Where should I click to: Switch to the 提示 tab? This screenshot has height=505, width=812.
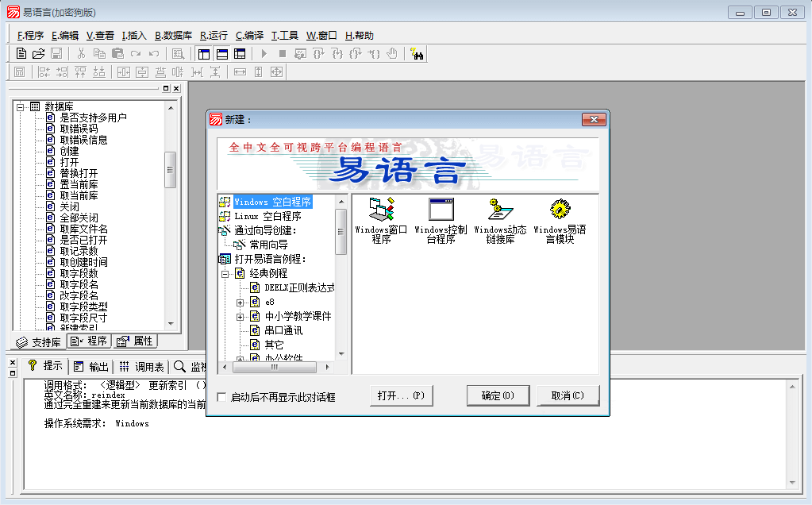tap(45, 366)
